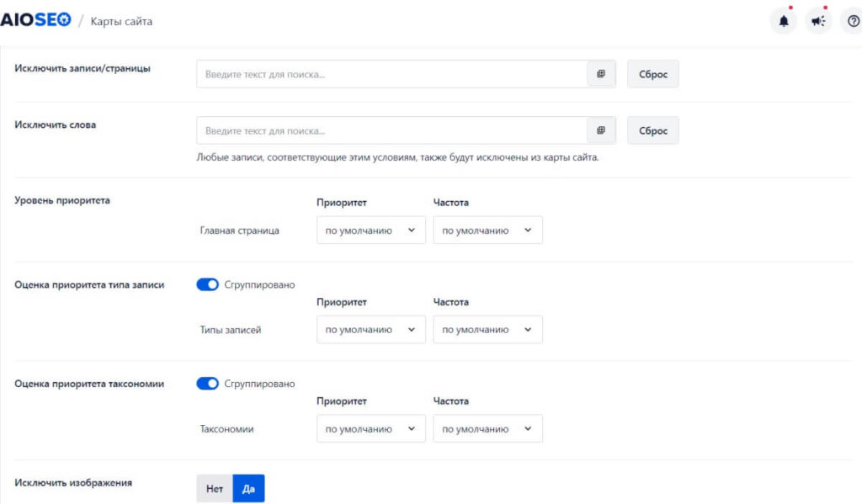
Task: Click the icon inside Exclude words search field
Action: (x=601, y=130)
